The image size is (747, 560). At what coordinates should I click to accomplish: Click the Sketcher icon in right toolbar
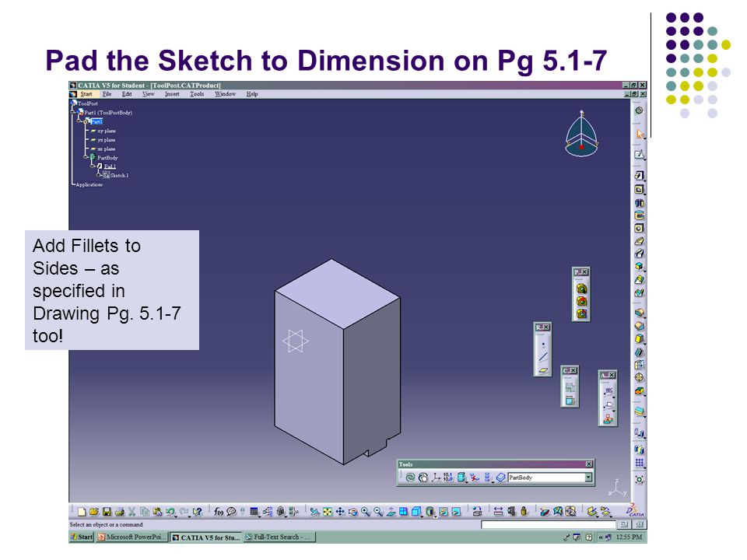tap(640, 154)
